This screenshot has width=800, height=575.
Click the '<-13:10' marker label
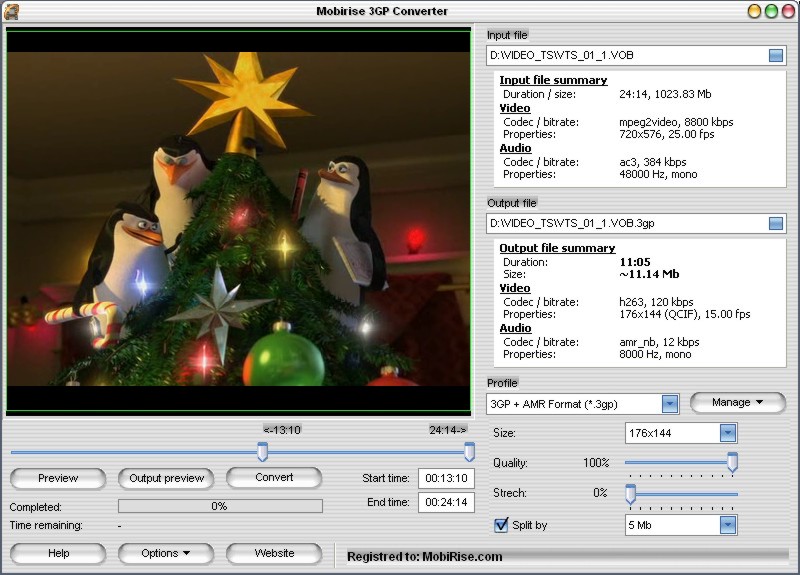tap(282, 430)
